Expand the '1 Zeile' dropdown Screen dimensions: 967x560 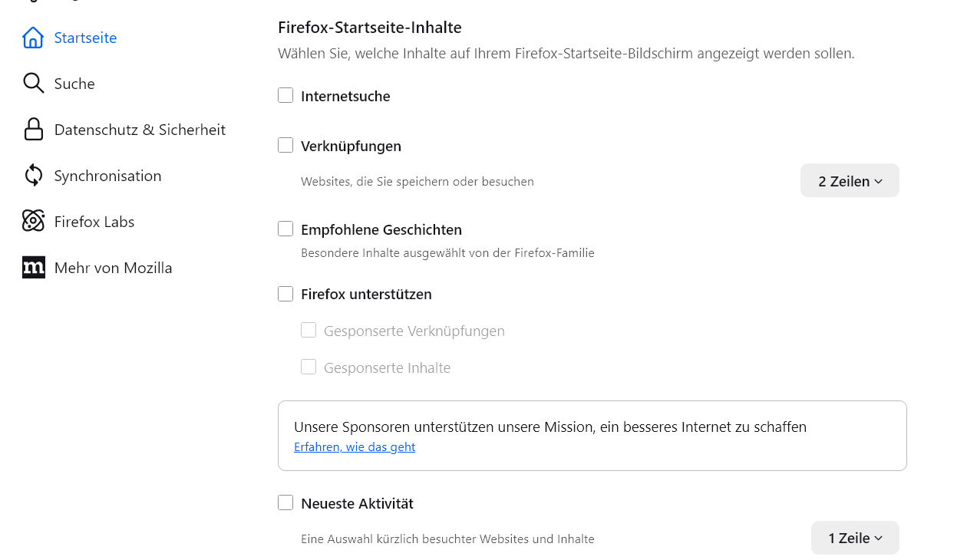pyautogui.click(x=854, y=538)
